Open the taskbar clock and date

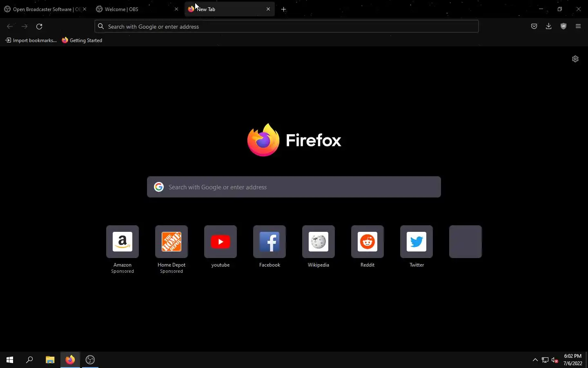(x=572, y=360)
